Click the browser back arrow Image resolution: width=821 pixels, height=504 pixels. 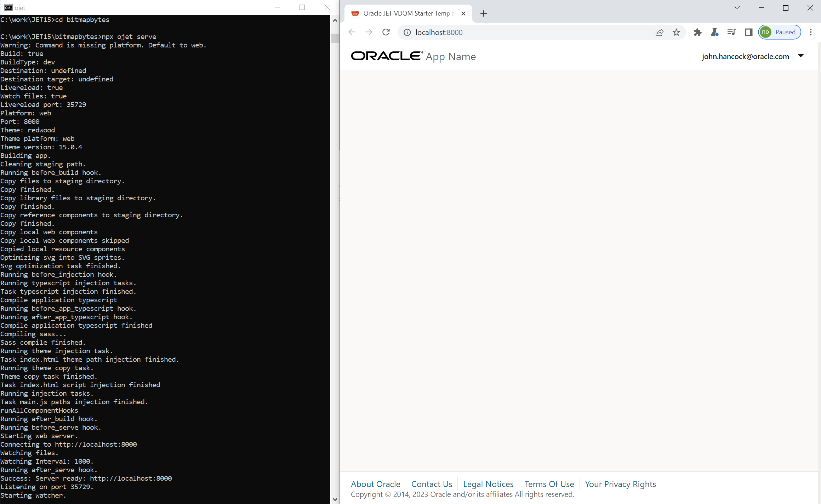point(352,32)
